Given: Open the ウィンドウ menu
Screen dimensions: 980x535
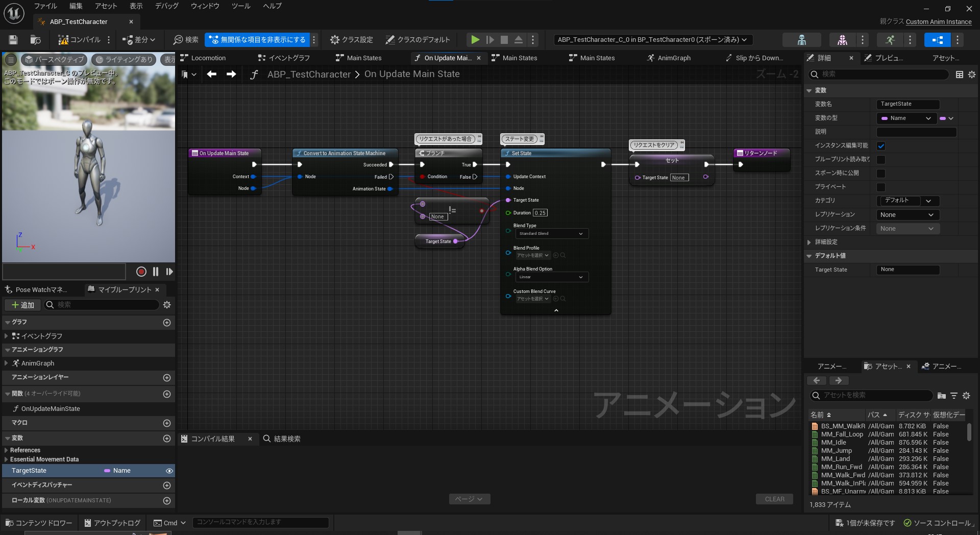Looking at the screenshot, I should pos(204,6).
